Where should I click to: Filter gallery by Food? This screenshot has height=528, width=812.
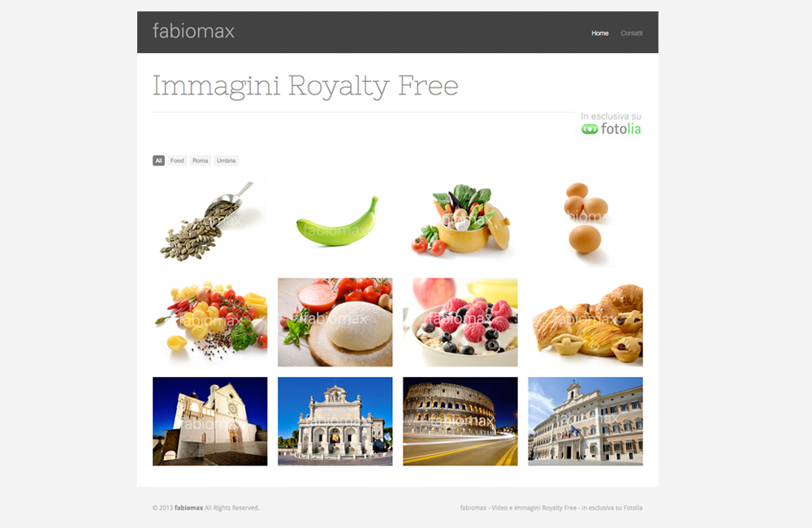pyautogui.click(x=177, y=161)
